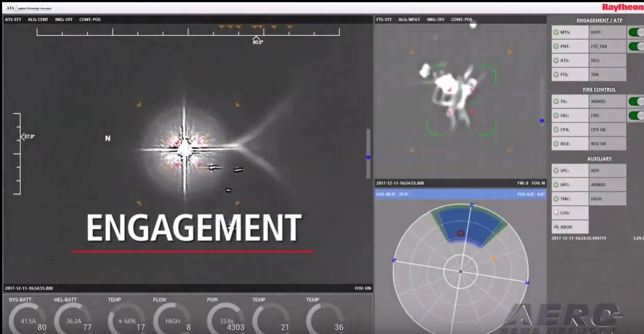Toggle the TIL ARMED switch

pyautogui.click(x=636, y=102)
